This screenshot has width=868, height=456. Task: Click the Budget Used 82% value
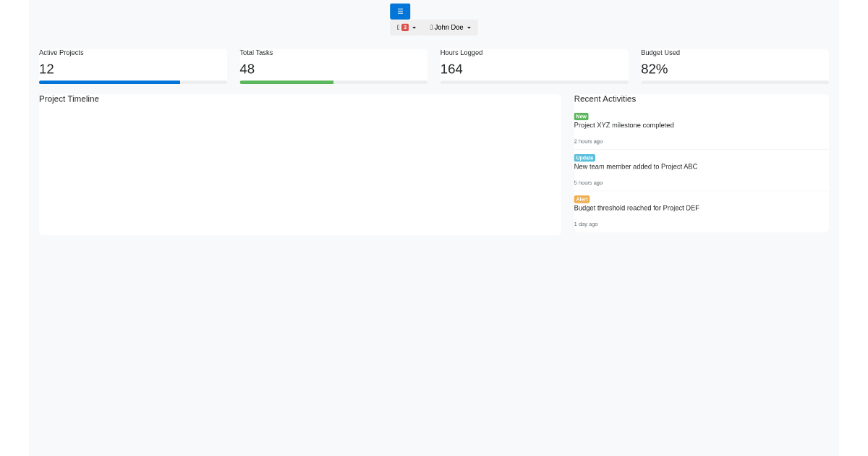(654, 69)
